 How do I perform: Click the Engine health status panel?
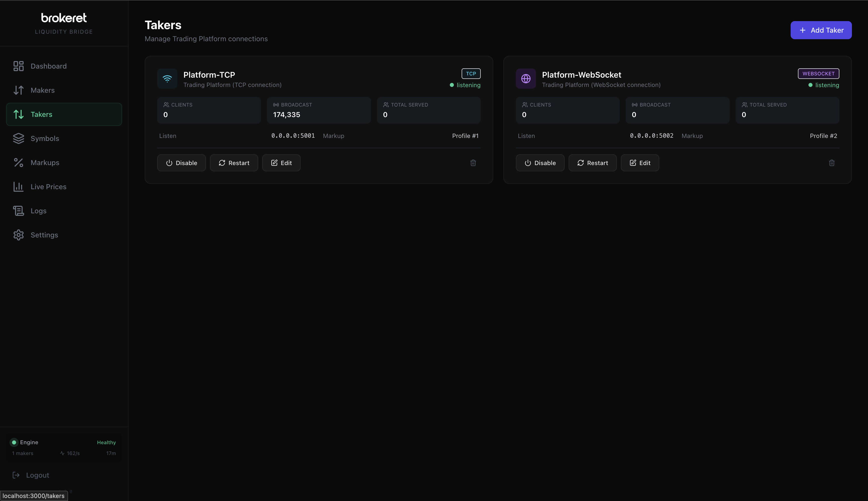coord(64,447)
